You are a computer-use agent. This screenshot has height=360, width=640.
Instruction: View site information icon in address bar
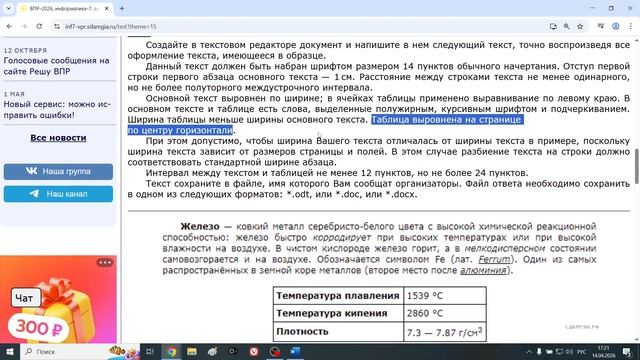point(57,26)
